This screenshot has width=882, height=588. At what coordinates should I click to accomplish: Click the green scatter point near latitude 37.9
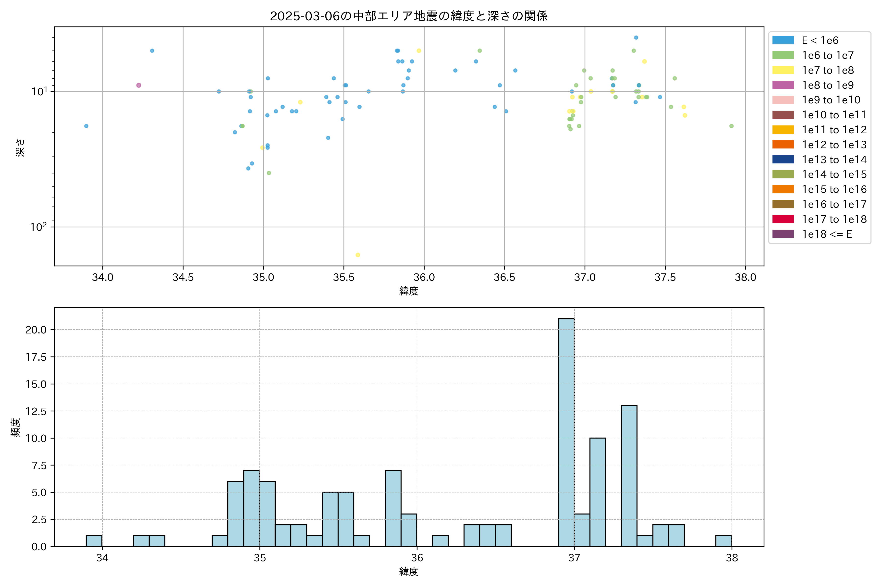(x=731, y=126)
